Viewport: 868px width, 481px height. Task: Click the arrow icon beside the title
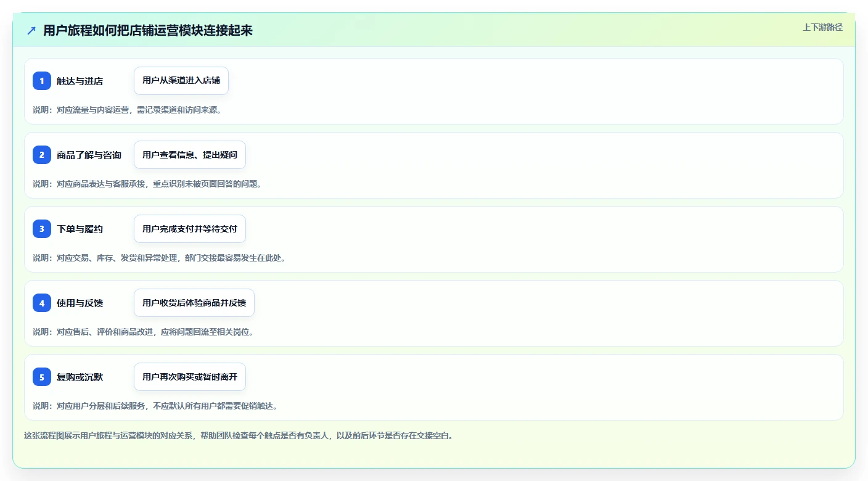(31, 30)
